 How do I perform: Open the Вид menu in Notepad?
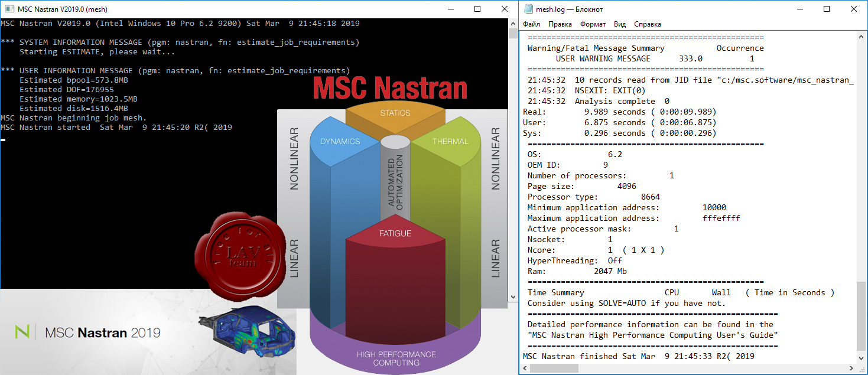620,24
